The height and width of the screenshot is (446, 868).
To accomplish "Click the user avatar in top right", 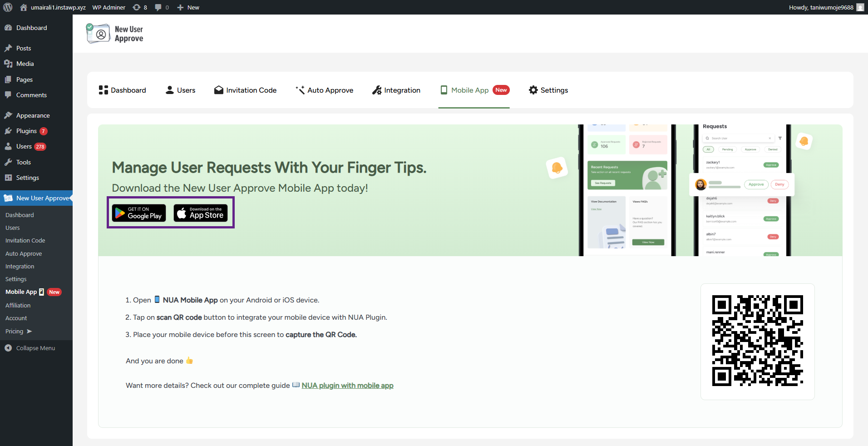I will pyautogui.click(x=860, y=7).
